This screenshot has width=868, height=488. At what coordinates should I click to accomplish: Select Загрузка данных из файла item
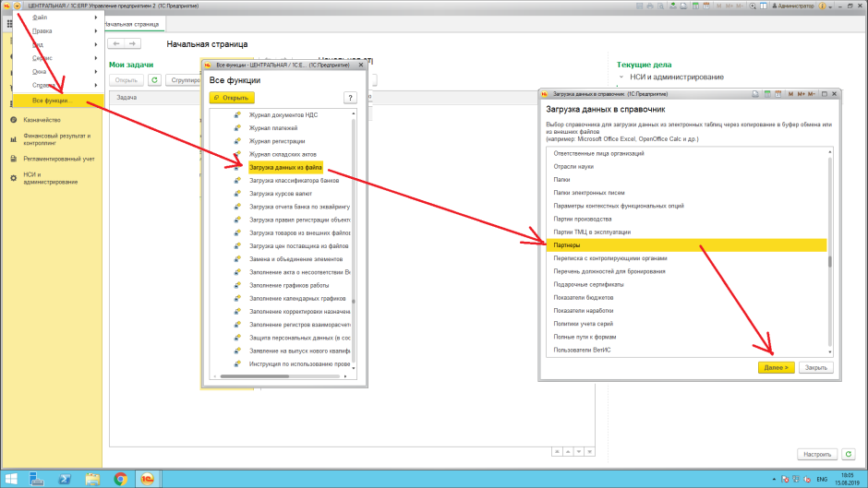[285, 167]
